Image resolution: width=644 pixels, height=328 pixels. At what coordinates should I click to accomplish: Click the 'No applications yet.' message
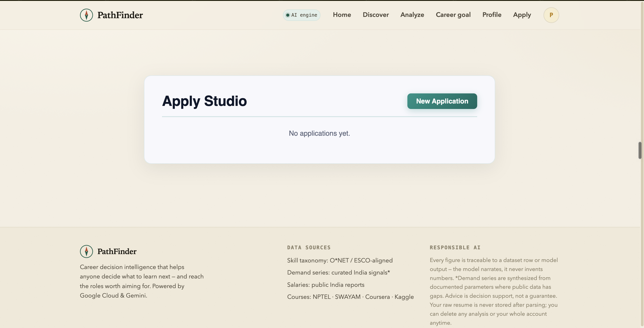319,133
